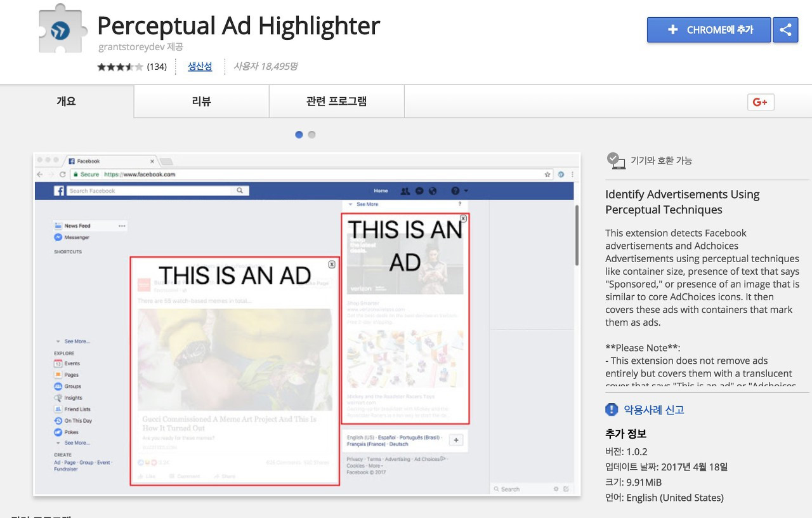Click the (134) rating count

pos(157,67)
